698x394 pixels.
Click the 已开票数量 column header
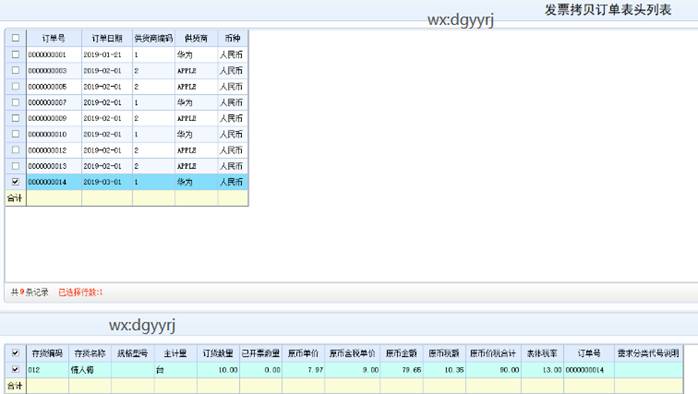pos(261,353)
